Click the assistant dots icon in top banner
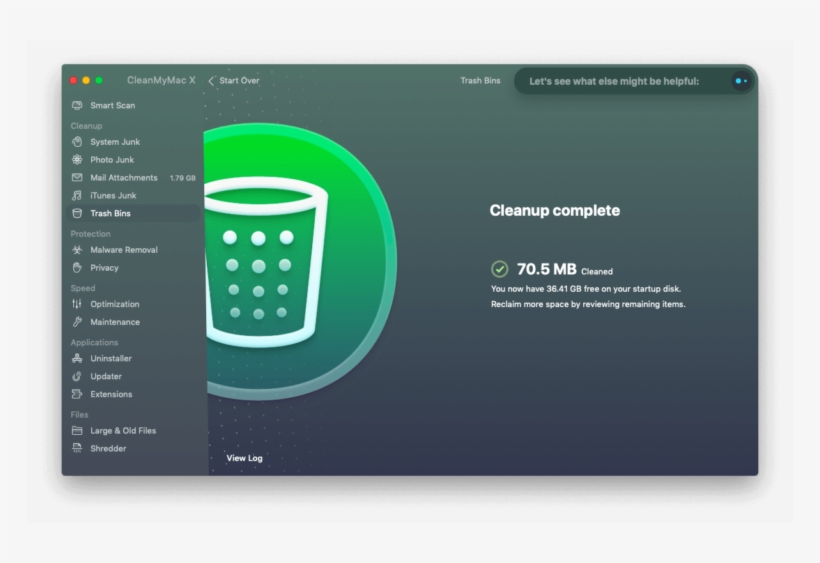 (x=741, y=81)
